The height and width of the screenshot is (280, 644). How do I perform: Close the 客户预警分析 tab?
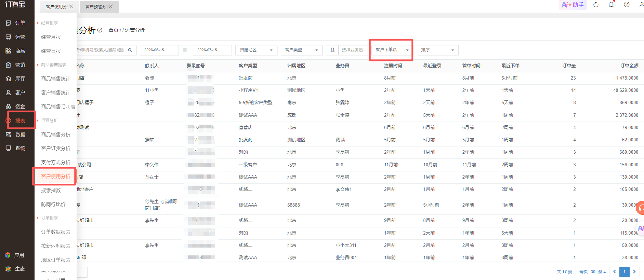110,6
